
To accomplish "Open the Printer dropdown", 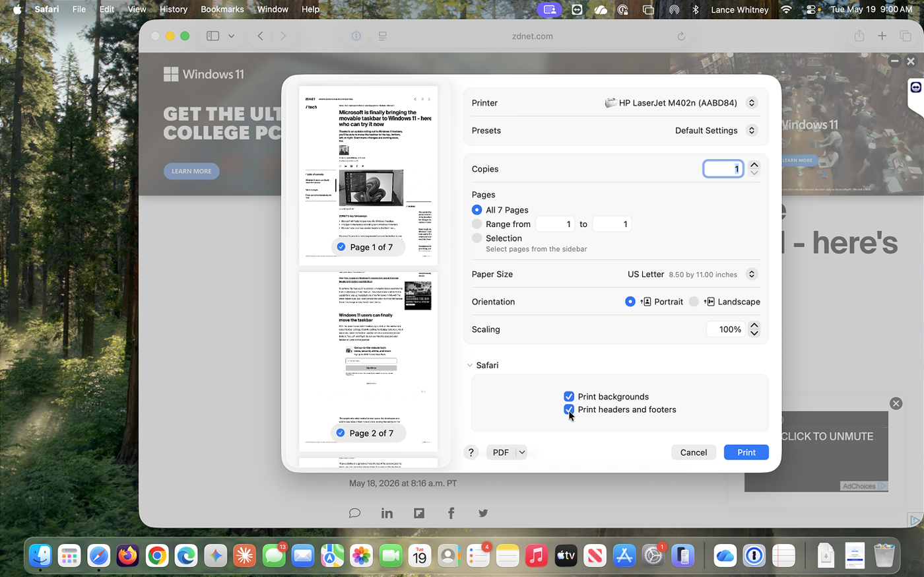I will 751,103.
